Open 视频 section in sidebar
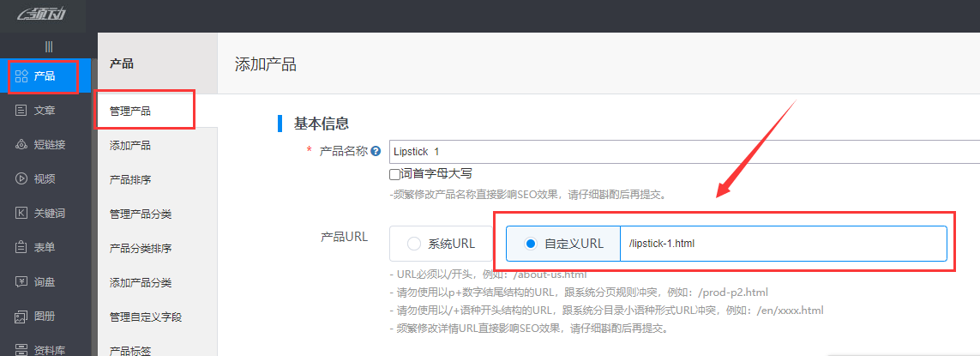The width and height of the screenshot is (980, 356). [45, 179]
